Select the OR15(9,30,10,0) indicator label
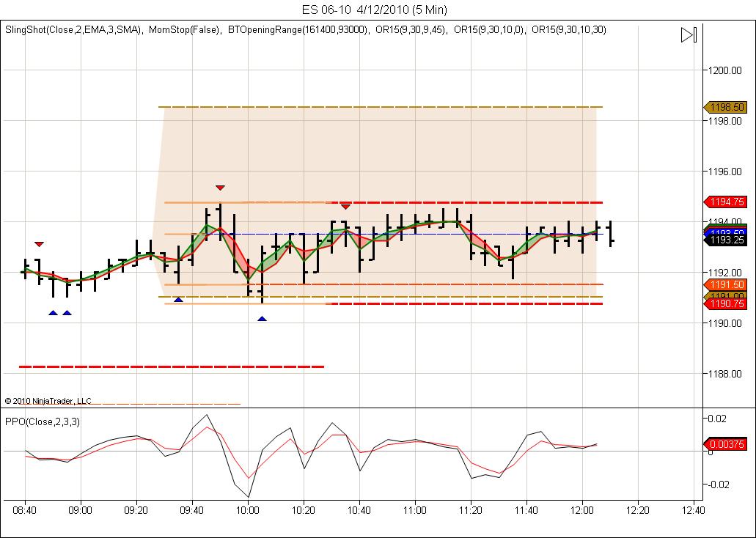The height and width of the screenshot is (538, 756). click(489, 30)
